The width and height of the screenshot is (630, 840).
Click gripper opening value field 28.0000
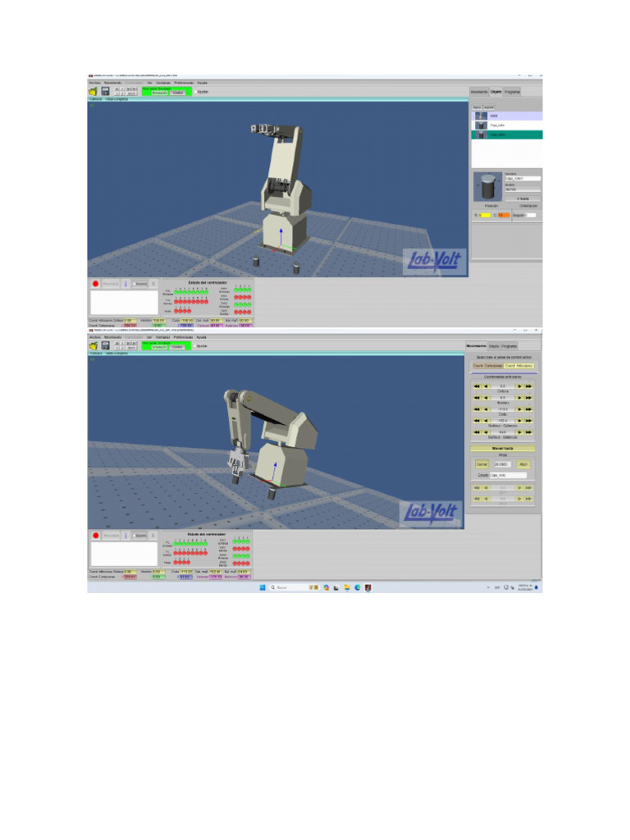(x=502, y=464)
